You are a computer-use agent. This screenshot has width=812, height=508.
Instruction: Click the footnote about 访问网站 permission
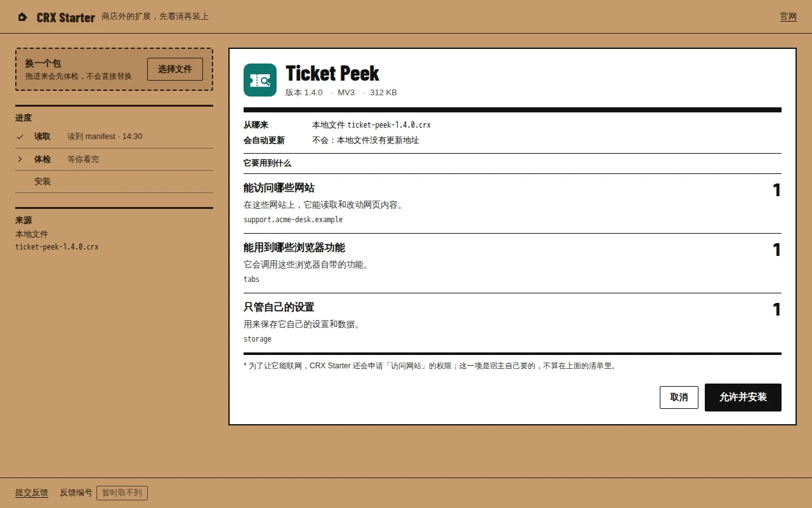click(x=430, y=366)
